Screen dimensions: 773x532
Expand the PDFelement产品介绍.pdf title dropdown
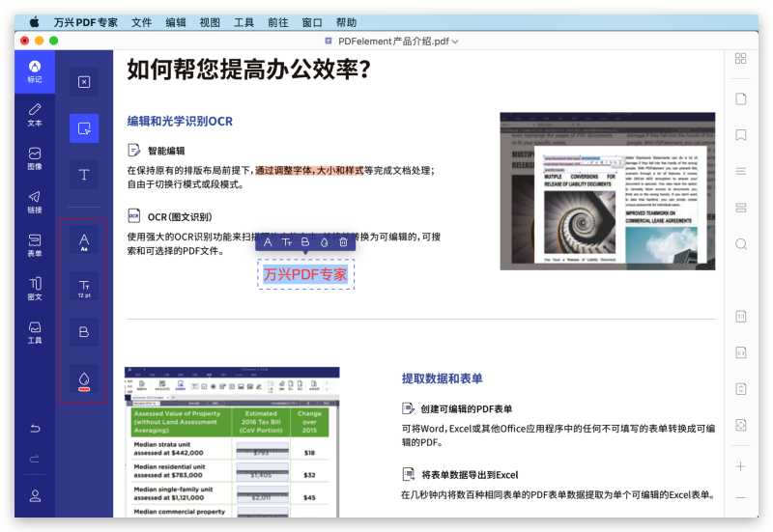pos(455,42)
